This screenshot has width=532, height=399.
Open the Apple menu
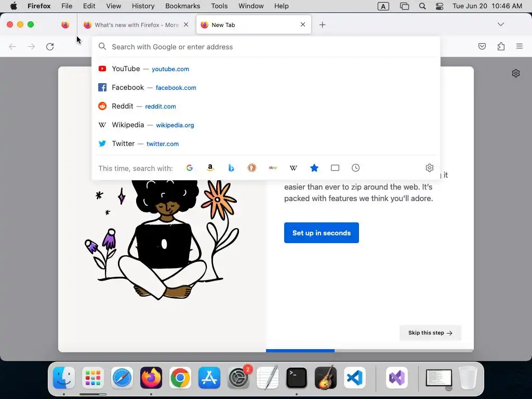tap(14, 6)
